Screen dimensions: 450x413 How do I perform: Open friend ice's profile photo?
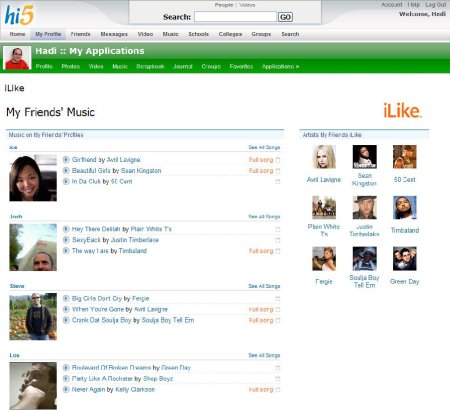(33, 178)
